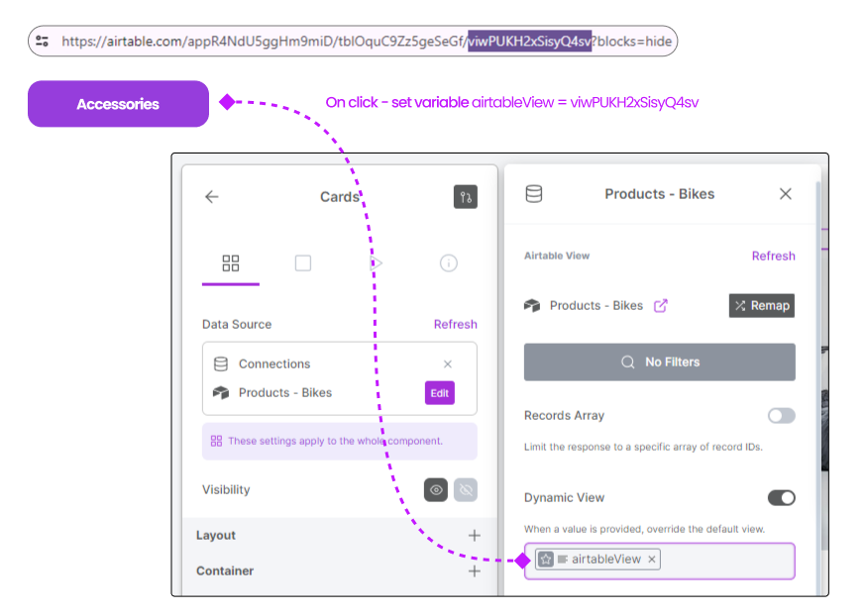This screenshot has height=616, width=867.
Task: Close the Products - Bikes panel
Action: tap(785, 194)
